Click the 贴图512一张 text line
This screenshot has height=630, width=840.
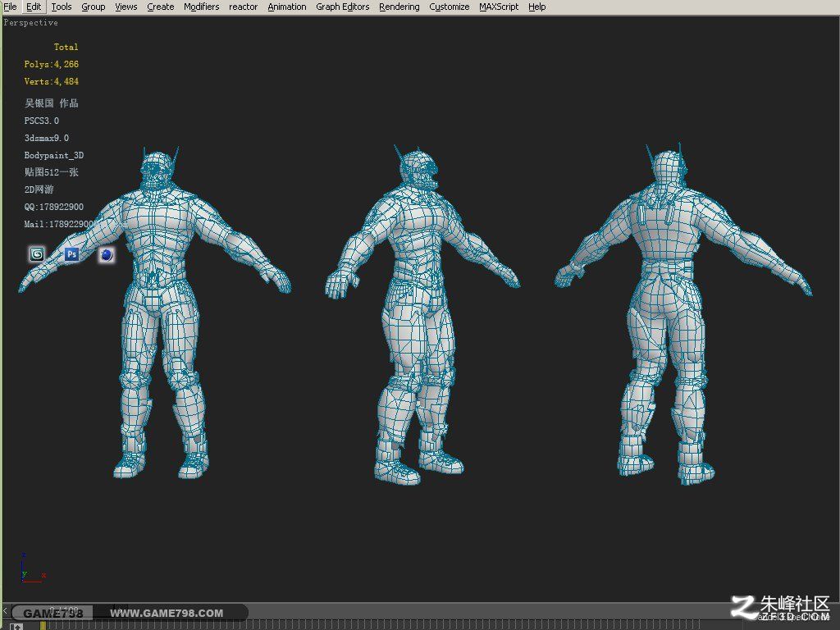coord(52,172)
